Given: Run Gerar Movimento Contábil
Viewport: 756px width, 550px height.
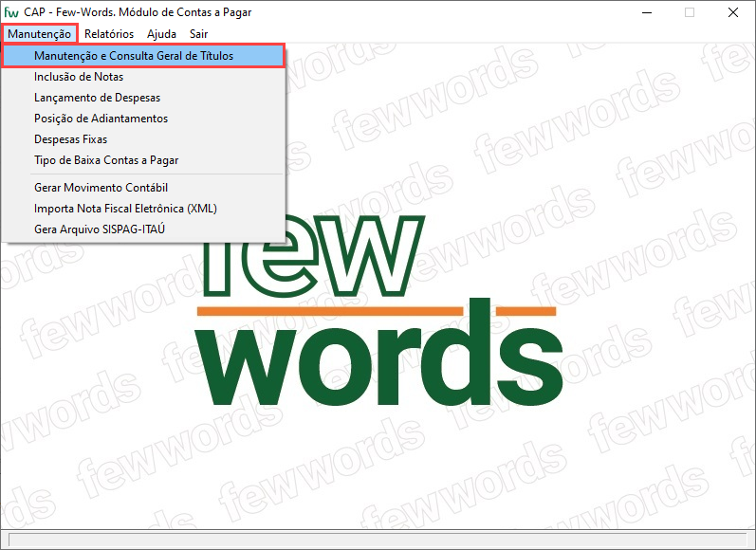Looking at the screenshot, I should [x=143, y=188].
